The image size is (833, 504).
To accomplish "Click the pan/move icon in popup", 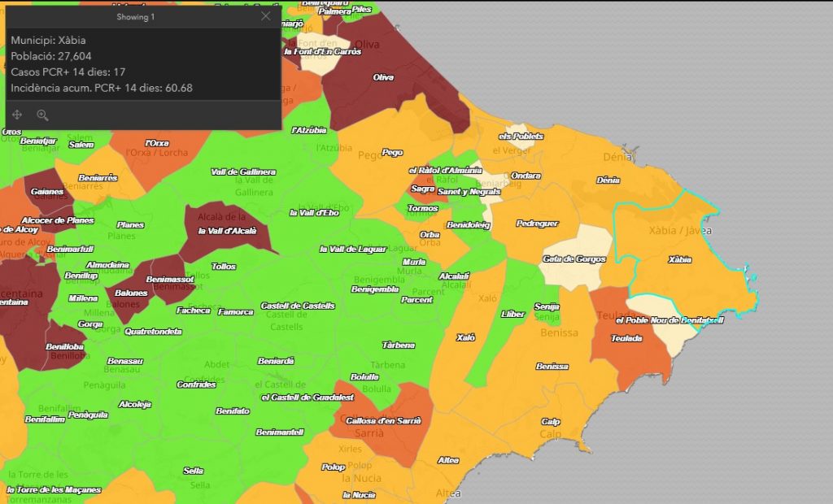I will coord(18,115).
